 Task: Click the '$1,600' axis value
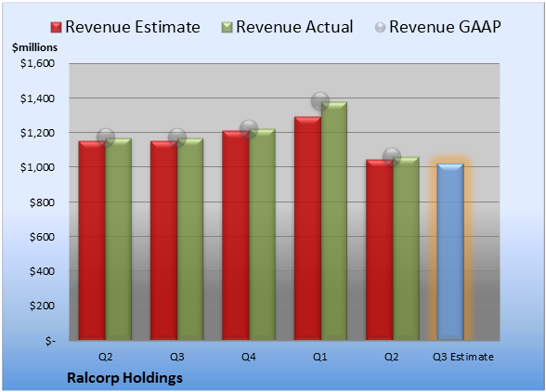point(37,63)
